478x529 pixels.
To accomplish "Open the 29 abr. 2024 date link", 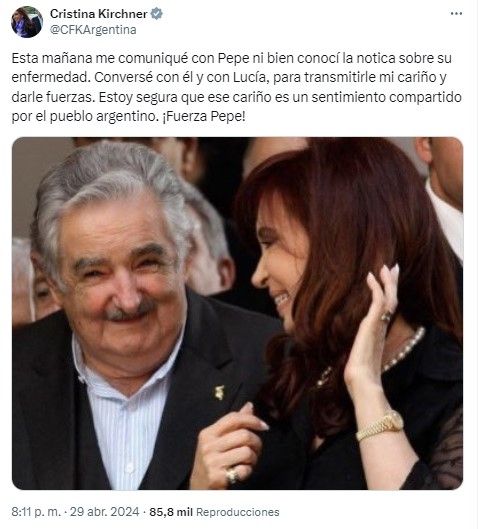I will tap(105, 512).
